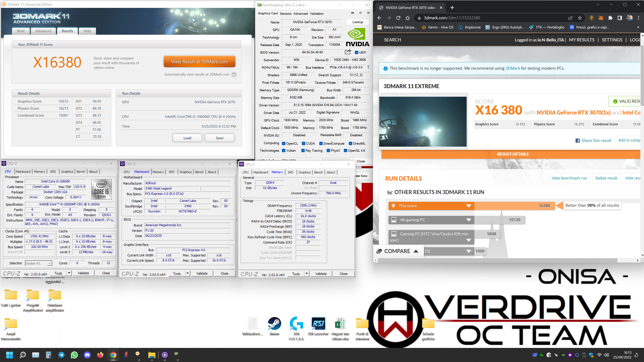Switch to the Advanced tab in 3DMark 11
Image resolution: width=644 pixels, height=362 pixels.
coord(43,31)
